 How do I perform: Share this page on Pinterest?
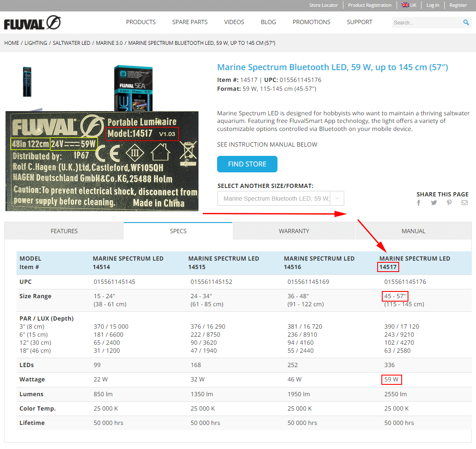click(x=449, y=203)
